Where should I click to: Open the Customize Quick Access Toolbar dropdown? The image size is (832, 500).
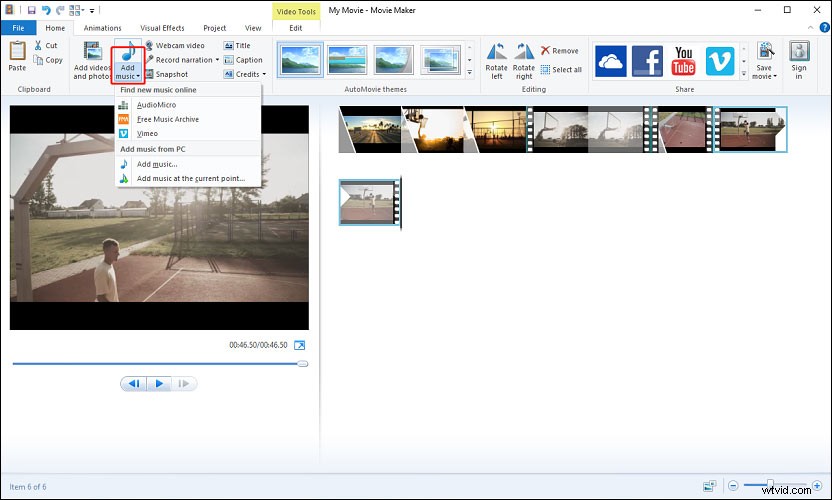(x=92, y=10)
